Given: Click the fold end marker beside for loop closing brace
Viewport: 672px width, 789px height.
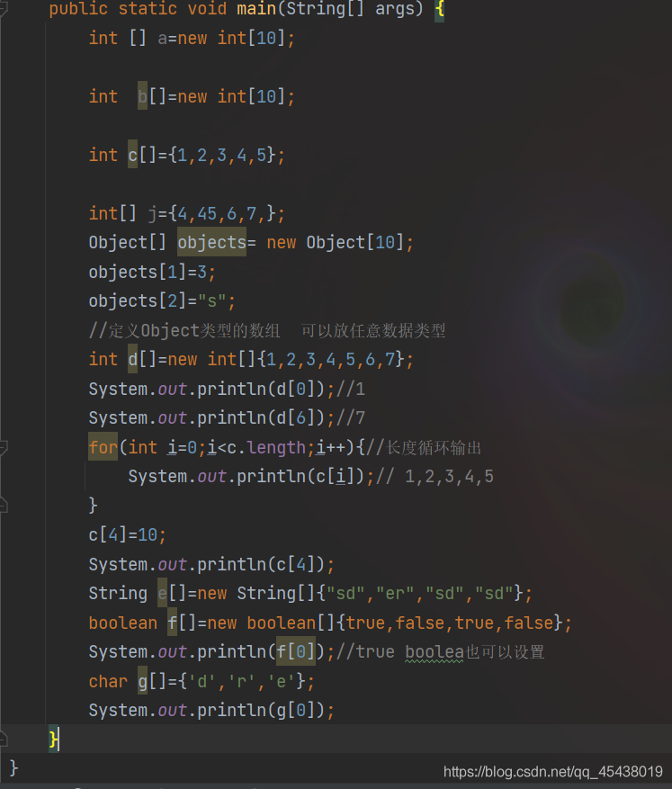Looking at the screenshot, I should point(3,506).
